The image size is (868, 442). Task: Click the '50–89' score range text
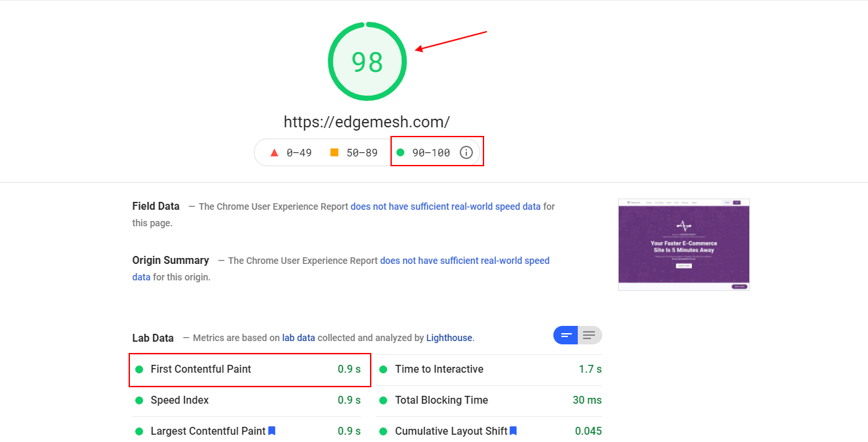click(x=362, y=152)
